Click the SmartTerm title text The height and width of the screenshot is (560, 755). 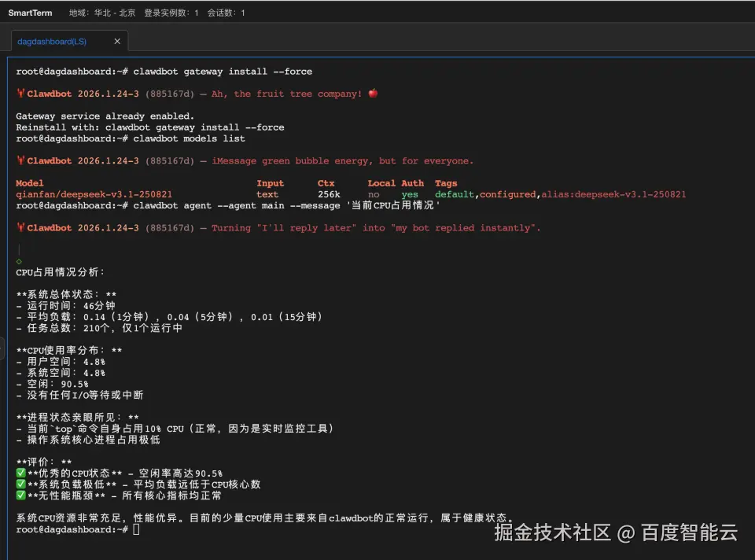[30, 13]
